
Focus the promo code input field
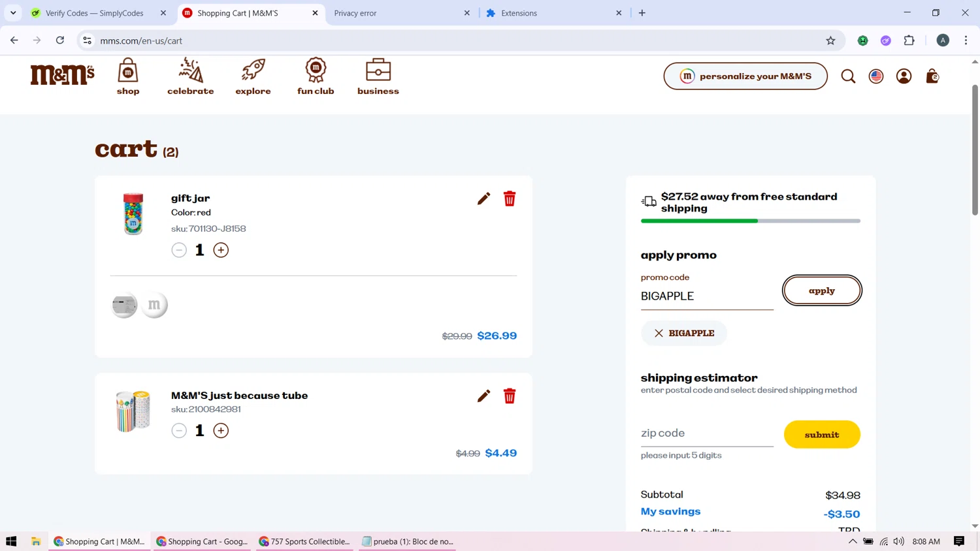tap(707, 296)
